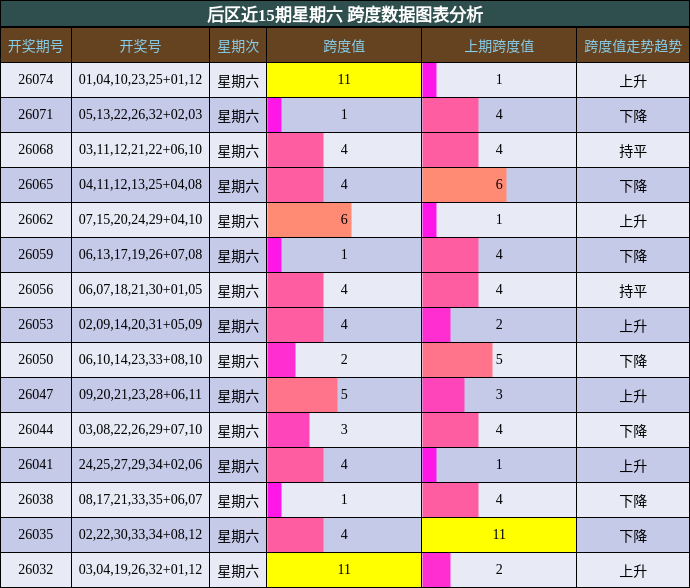Image resolution: width=690 pixels, height=588 pixels.
Task: Click trend 上升 in row 26074
Action: [633, 81]
